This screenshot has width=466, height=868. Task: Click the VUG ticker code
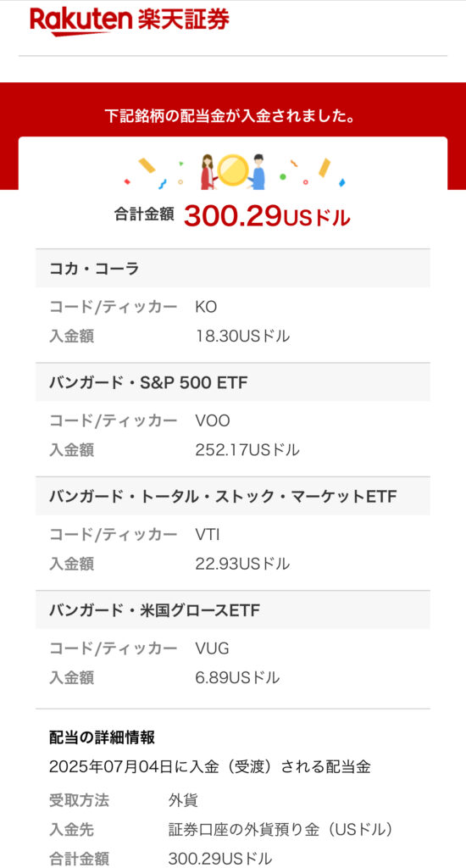point(212,648)
